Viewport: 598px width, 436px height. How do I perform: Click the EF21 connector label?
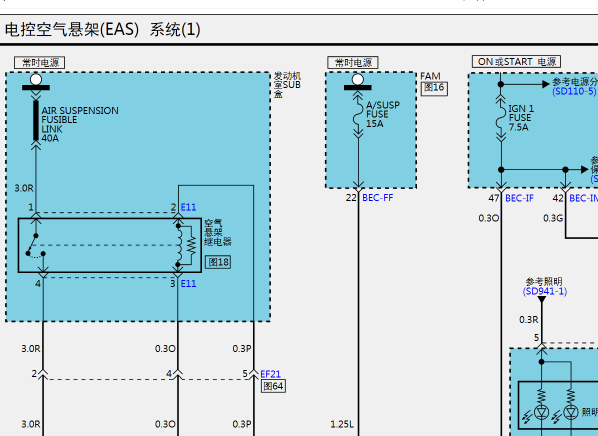tap(270, 374)
